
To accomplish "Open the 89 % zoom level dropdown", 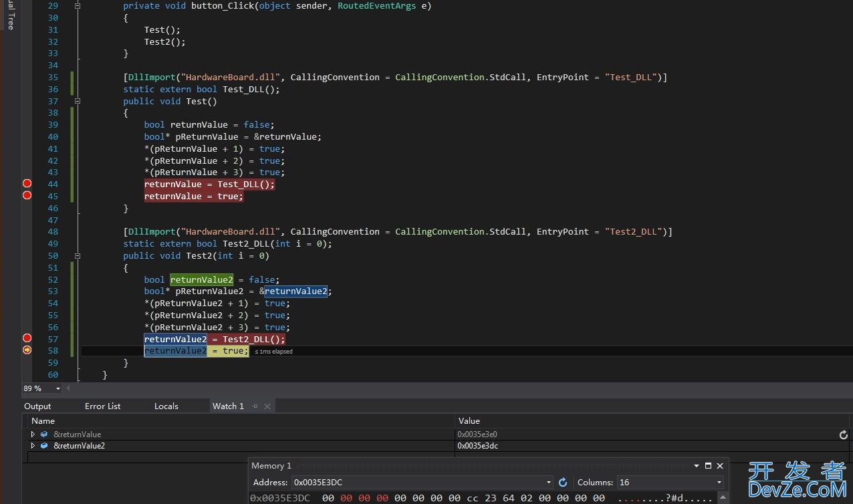I will point(58,388).
